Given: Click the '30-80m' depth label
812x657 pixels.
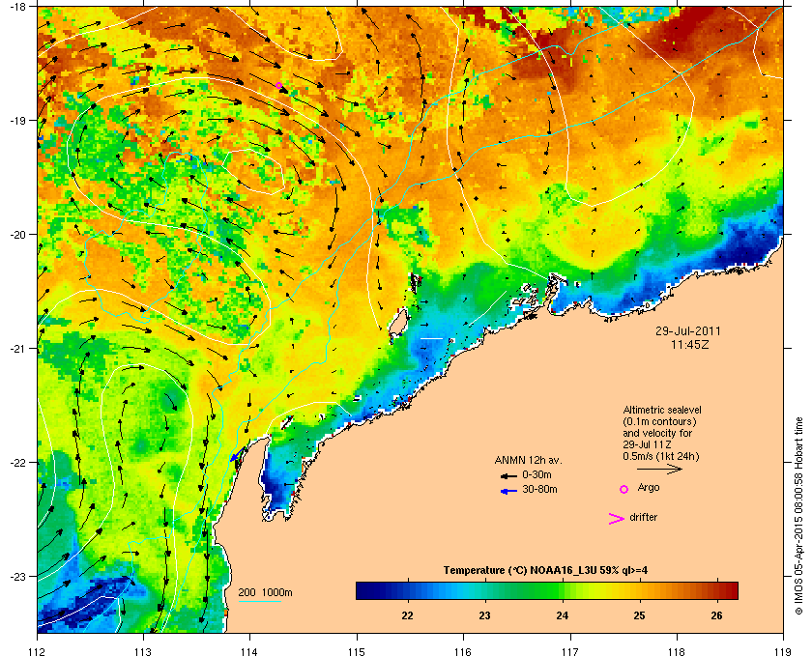Looking at the screenshot, I should [539, 489].
